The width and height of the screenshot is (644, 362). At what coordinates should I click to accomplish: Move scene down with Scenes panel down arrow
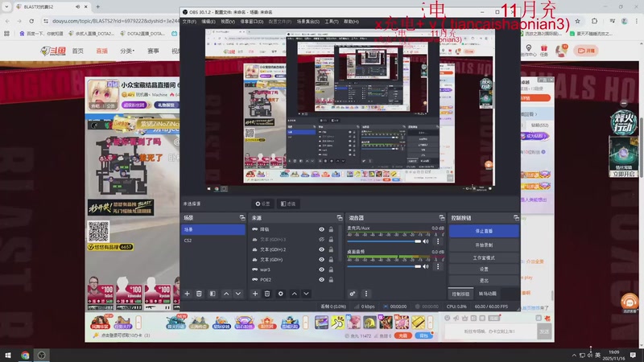tap(238, 294)
